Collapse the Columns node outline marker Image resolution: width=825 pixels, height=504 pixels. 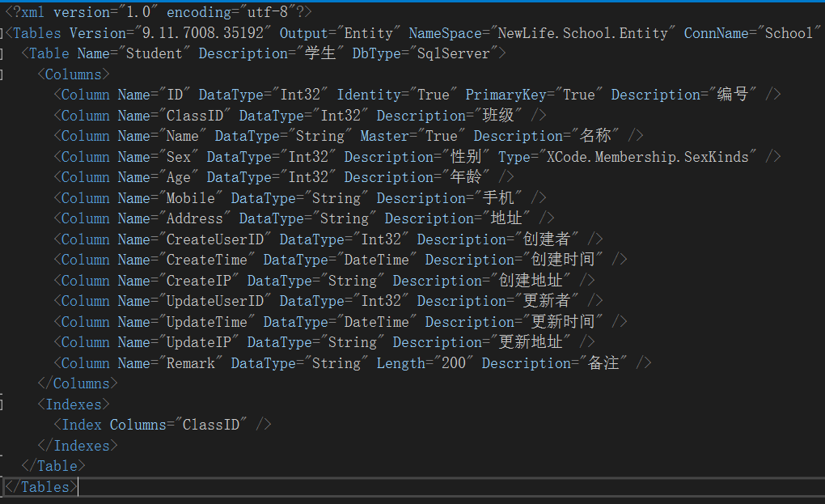click(2, 74)
